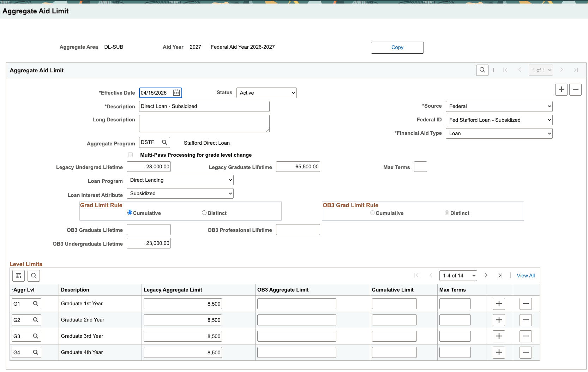
Task: Delete the Graduate 3rd Year row
Action: [526, 336]
